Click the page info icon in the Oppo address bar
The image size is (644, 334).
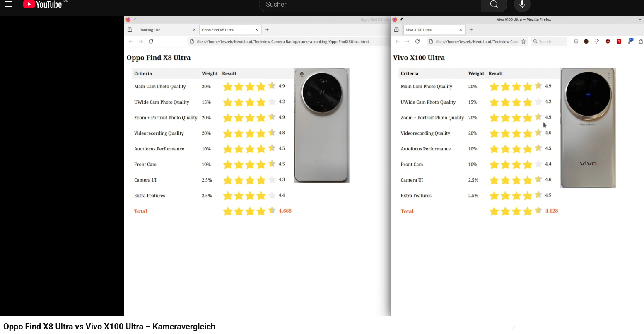point(192,41)
